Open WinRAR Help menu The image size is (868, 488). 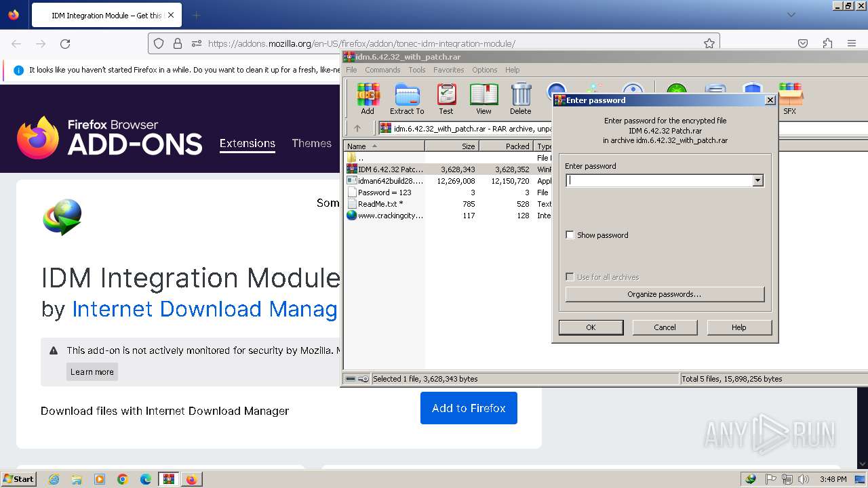(513, 70)
